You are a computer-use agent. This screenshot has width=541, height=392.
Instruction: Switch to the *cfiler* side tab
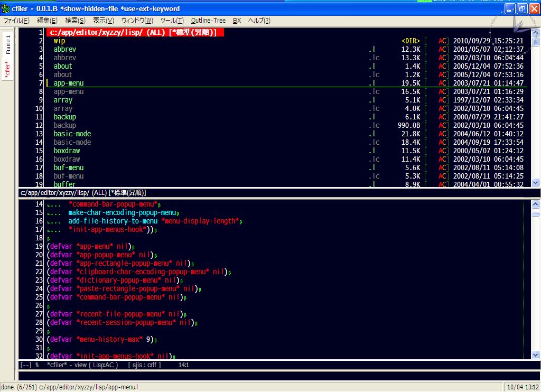pos(7,69)
